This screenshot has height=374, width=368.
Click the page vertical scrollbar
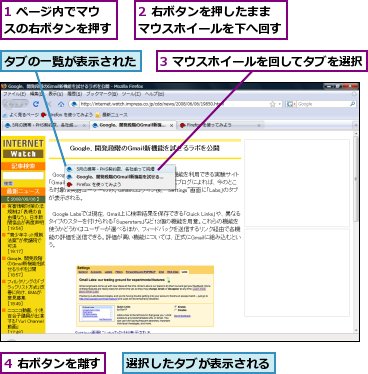tap(356, 232)
